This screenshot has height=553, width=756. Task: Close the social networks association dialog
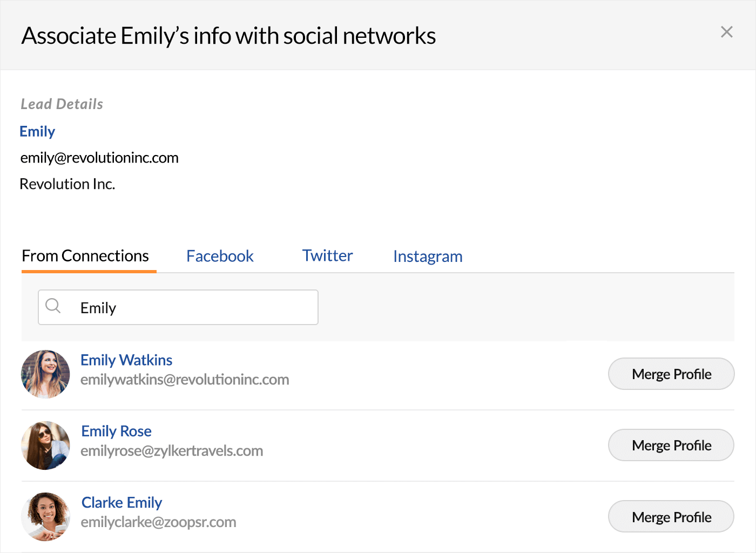tap(726, 32)
